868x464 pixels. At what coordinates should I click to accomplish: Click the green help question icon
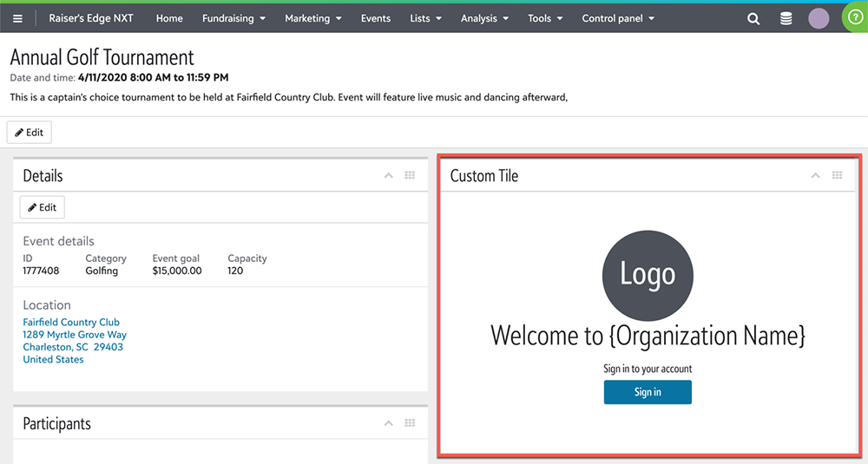(x=856, y=18)
